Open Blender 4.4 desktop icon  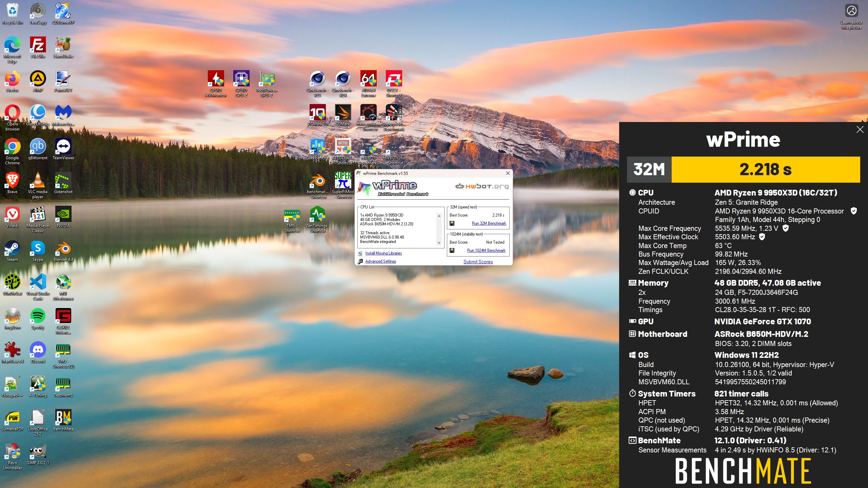coord(63,251)
